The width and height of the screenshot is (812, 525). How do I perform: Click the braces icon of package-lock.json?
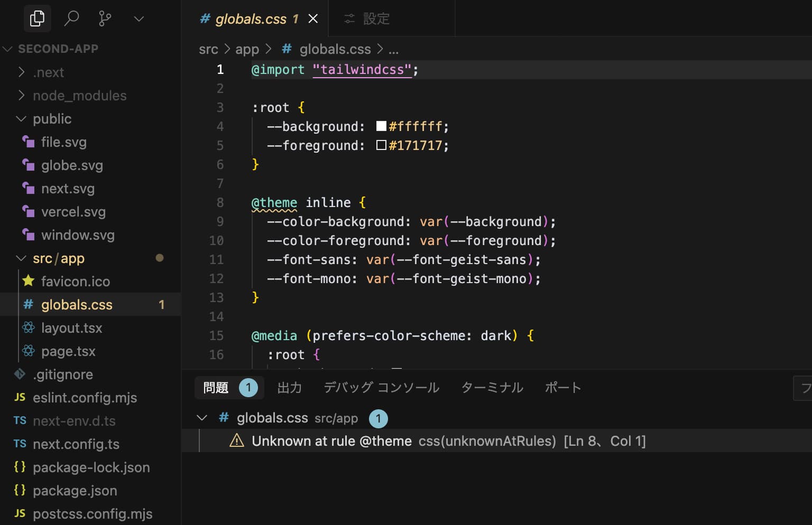tap(20, 467)
